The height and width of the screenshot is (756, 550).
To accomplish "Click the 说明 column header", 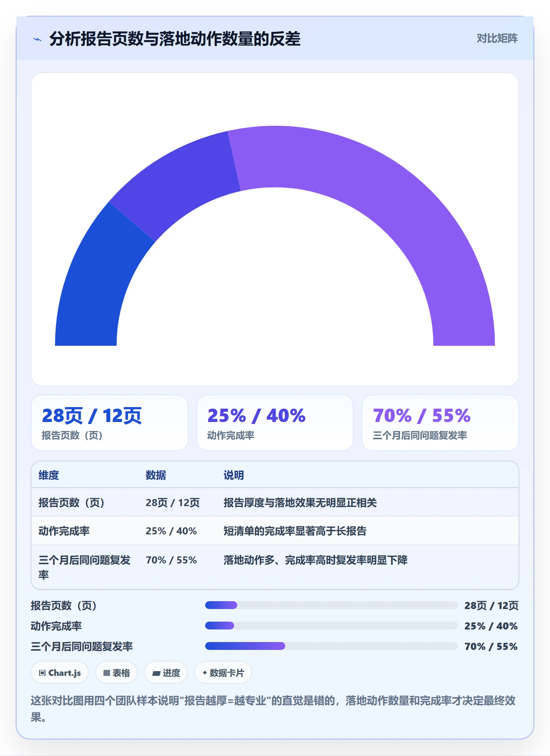I will (x=234, y=475).
